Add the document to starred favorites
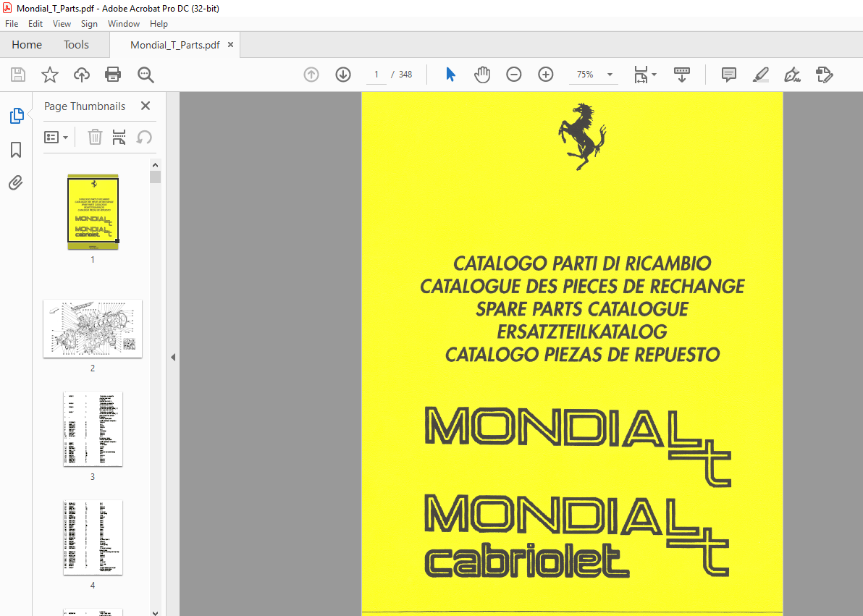This screenshot has width=863, height=616. (50, 75)
